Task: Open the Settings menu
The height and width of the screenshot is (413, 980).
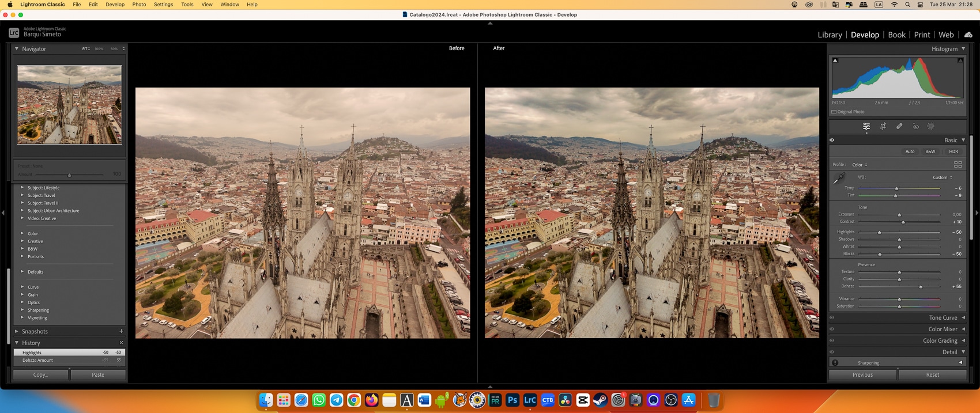Action: [x=163, y=5]
